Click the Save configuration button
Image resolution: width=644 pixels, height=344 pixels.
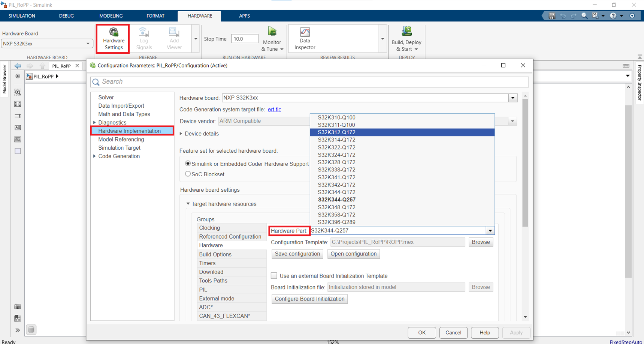[x=297, y=254]
